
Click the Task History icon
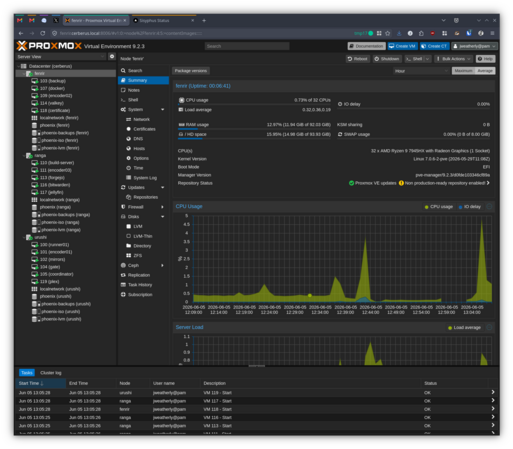pyautogui.click(x=123, y=285)
